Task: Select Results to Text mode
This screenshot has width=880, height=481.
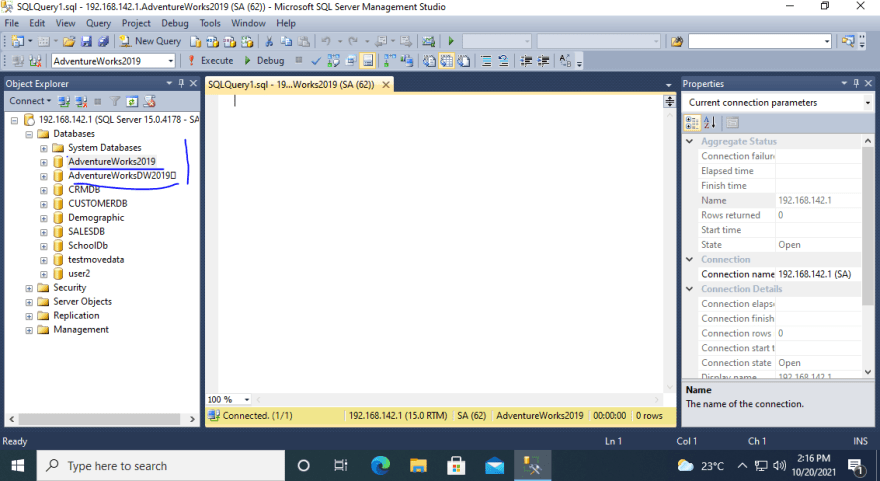Action: point(429,61)
